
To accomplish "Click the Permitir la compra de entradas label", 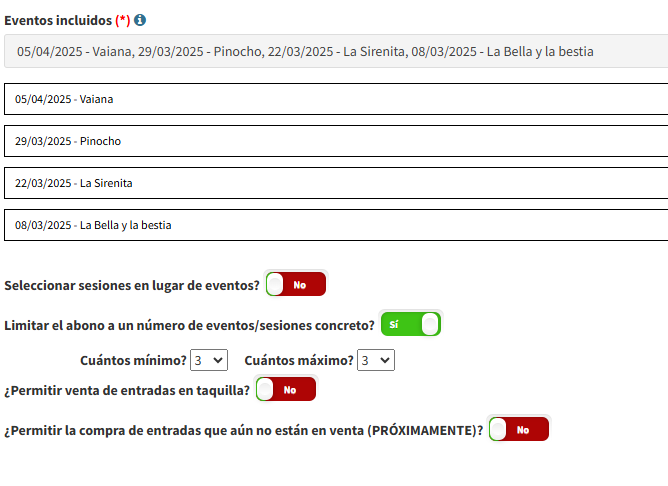I will coord(244,430).
